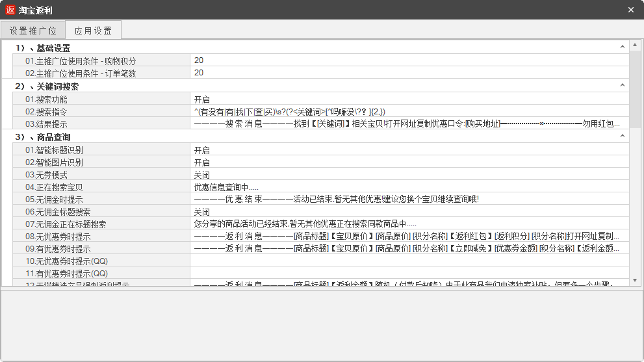Collapse the 关键词搜索 section
Image resolution: width=644 pixels, height=362 pixels.
point(623,86)
